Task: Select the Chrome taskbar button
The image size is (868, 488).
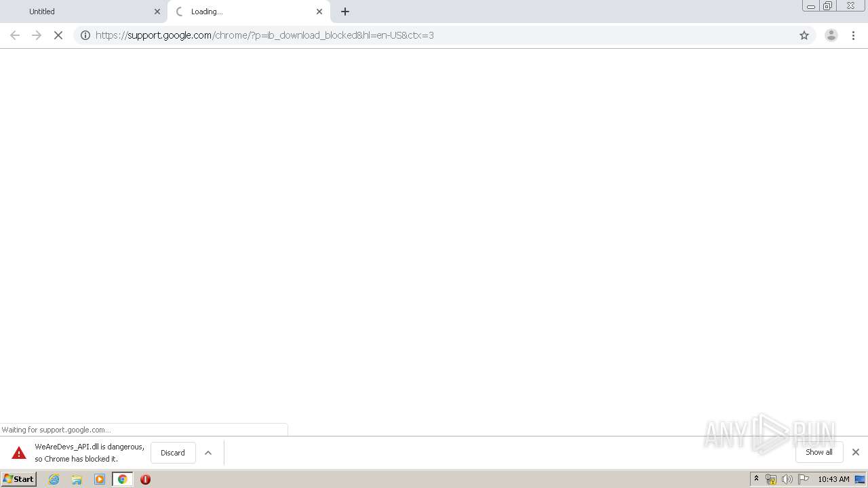Action: point(122,479)
